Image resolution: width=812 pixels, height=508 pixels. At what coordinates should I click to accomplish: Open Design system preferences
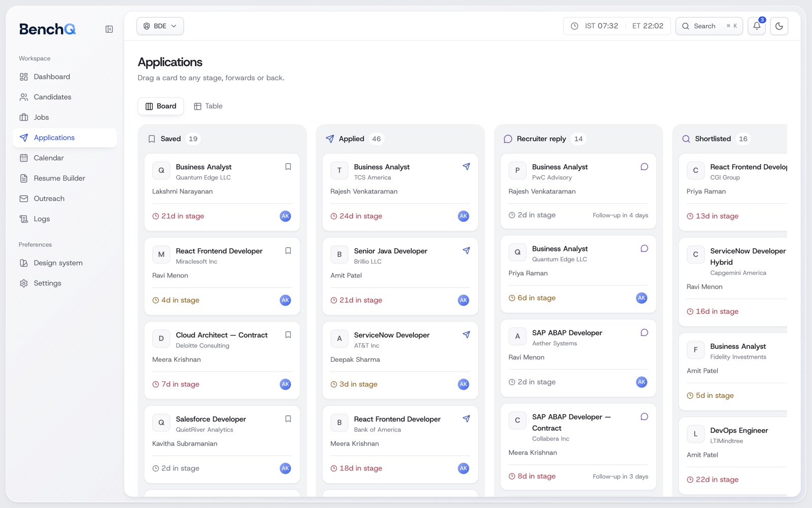[65, 263]
